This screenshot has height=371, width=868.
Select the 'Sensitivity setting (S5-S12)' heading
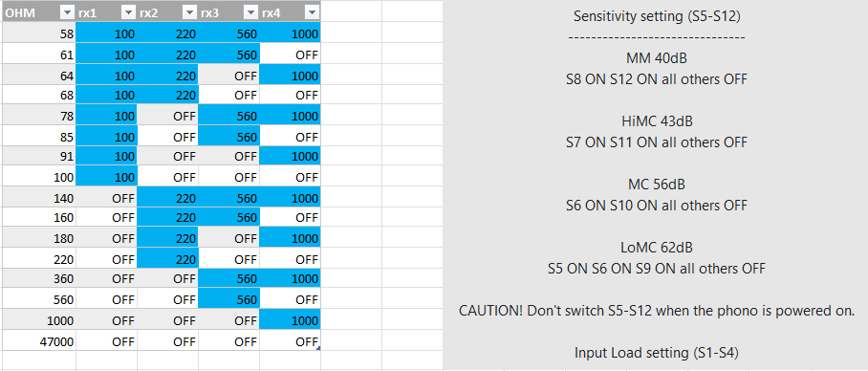657,16
